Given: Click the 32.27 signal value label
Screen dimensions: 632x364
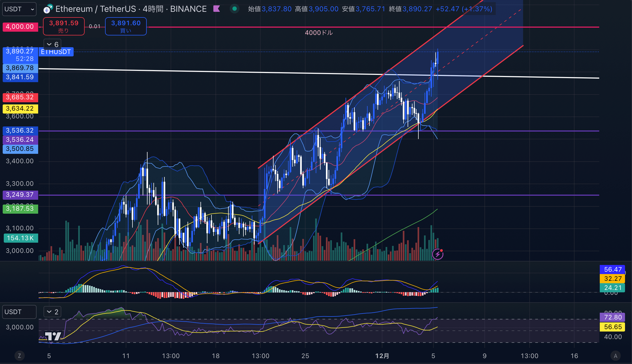Looking at the screenshot, I should click(x=612, y=279).
